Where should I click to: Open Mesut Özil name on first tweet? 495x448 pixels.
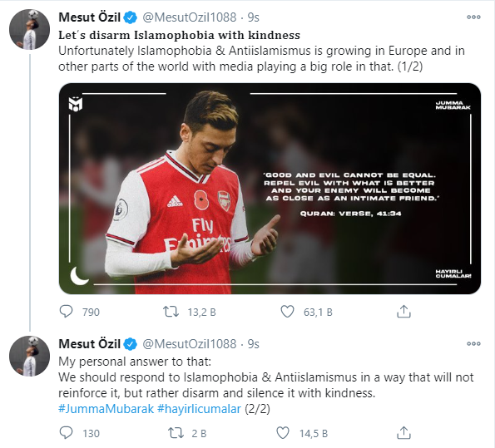[89, 17]
